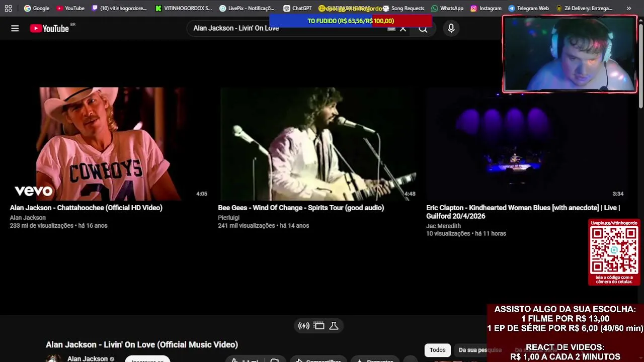Image resolution: width=644 pixels, height=362 pixels.
Task: Click the streamer webcam overlay
Action: click(x=570, y=54)
